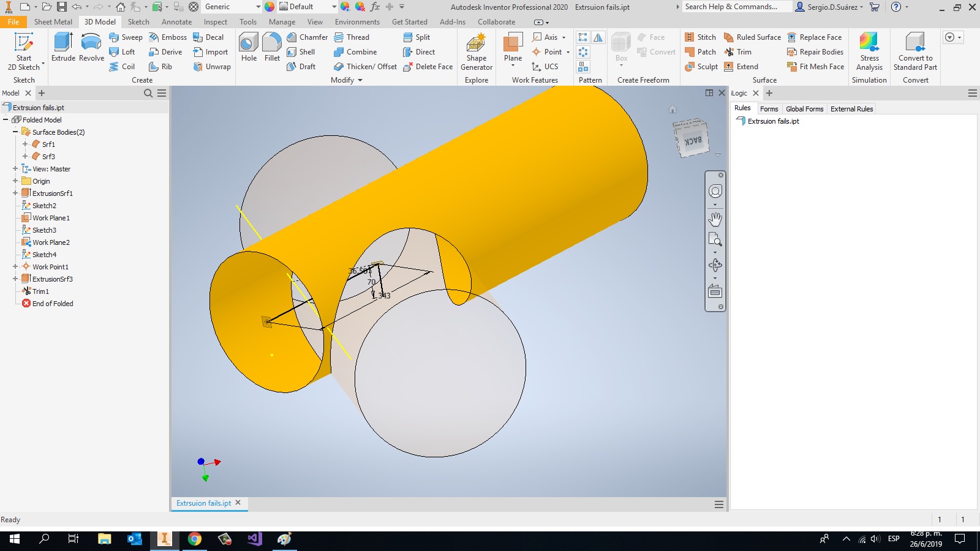Open the Generic material dropdown

coord(258,7)
